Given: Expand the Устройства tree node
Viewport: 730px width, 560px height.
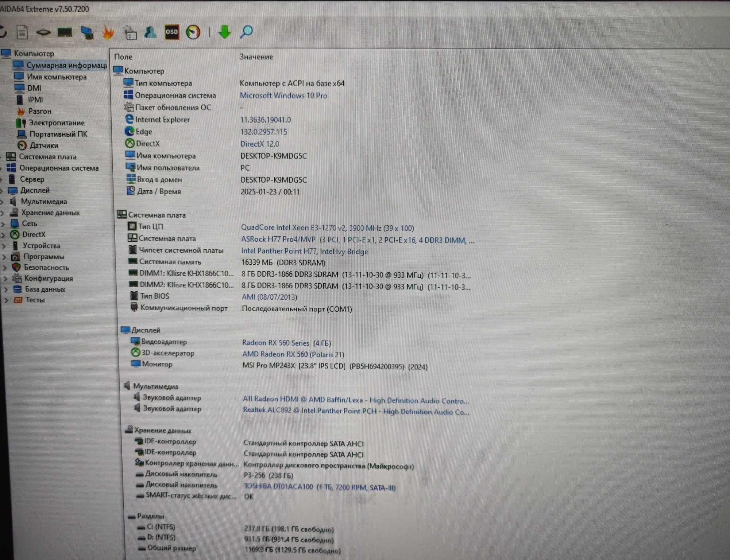Looking at the screenshot, I should coord(4,246).
